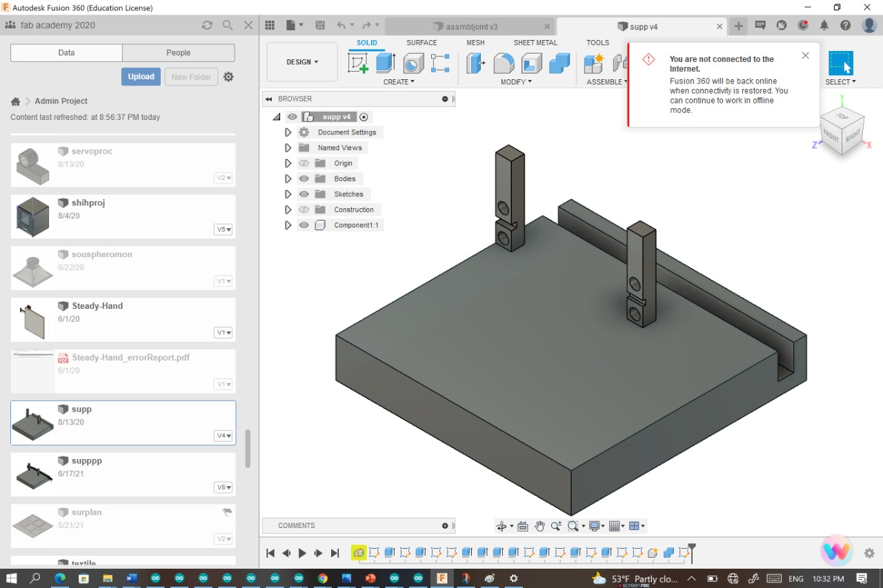Screen dimensions: 883x588
Task: Click the Save icon in the toolbar
Action: 320,26
